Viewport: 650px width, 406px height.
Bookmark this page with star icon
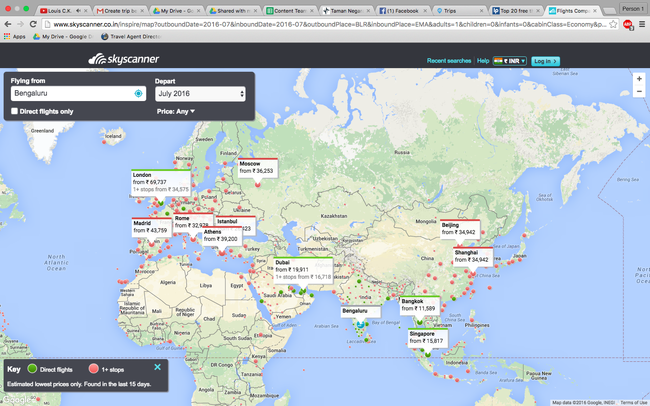[613, 24]
